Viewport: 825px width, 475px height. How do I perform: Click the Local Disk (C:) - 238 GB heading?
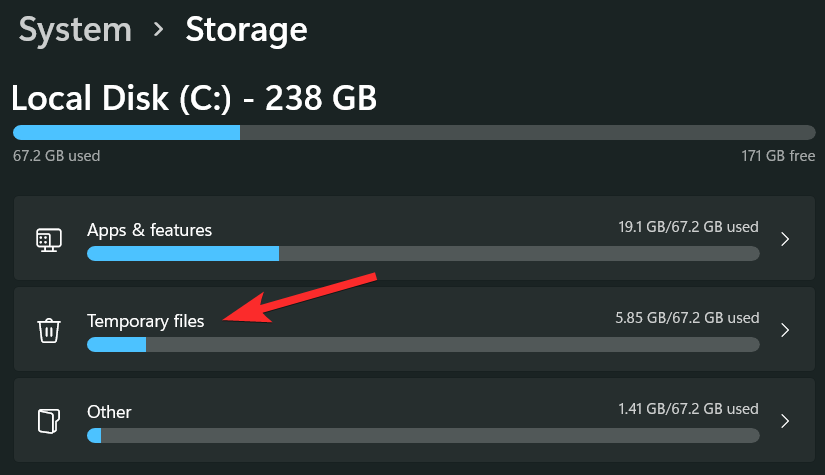[194, 98]
